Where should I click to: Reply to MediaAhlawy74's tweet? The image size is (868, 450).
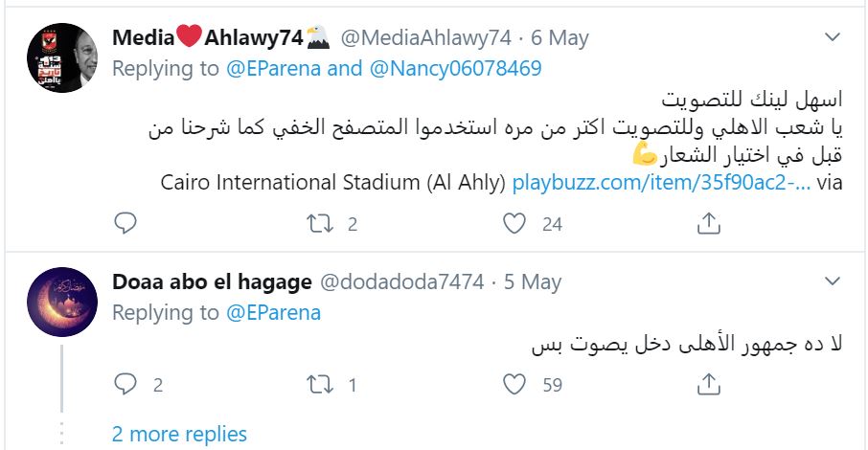(x=126, y=224)
